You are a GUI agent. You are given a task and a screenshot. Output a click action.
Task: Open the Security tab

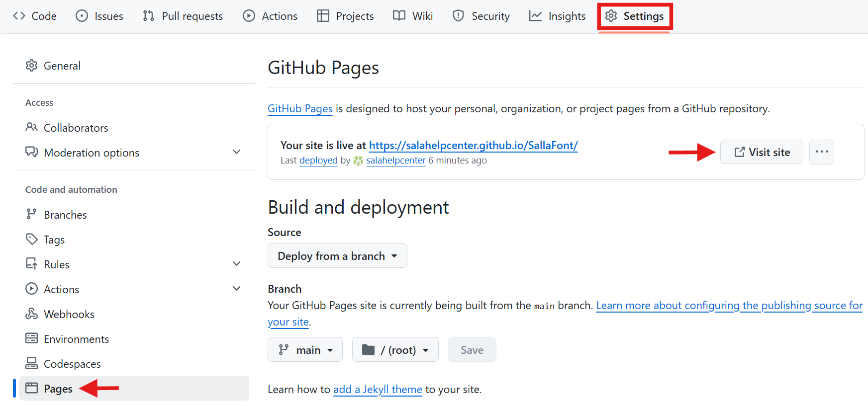pyautogui.click(x=481, y=16)
